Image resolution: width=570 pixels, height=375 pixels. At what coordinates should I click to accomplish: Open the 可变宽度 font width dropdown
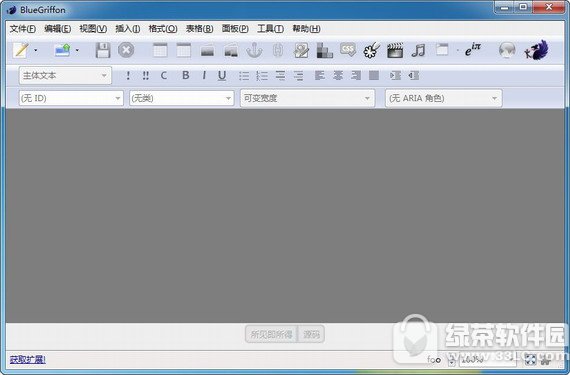307,98
